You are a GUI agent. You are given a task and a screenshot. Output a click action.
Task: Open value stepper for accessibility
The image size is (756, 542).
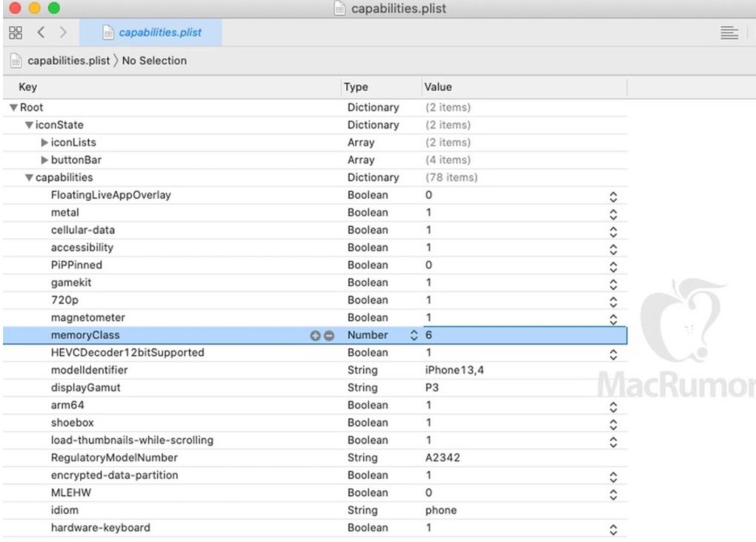coord(613,249)
